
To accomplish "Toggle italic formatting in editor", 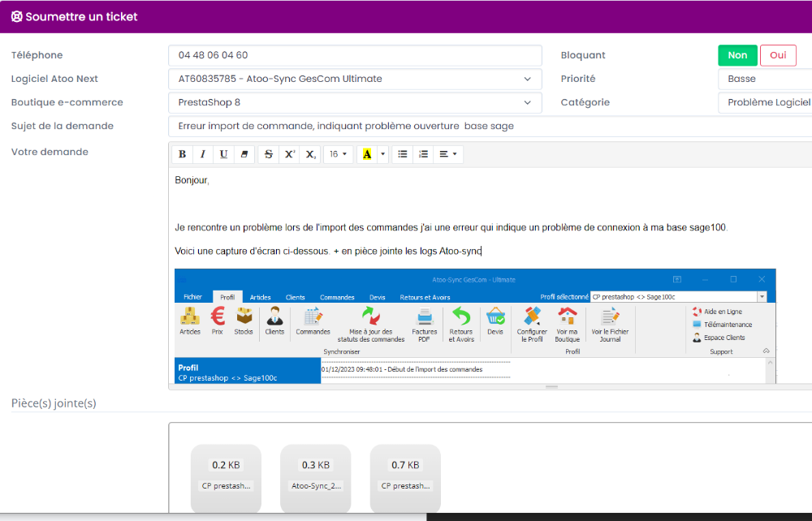I will pos(203,154).
